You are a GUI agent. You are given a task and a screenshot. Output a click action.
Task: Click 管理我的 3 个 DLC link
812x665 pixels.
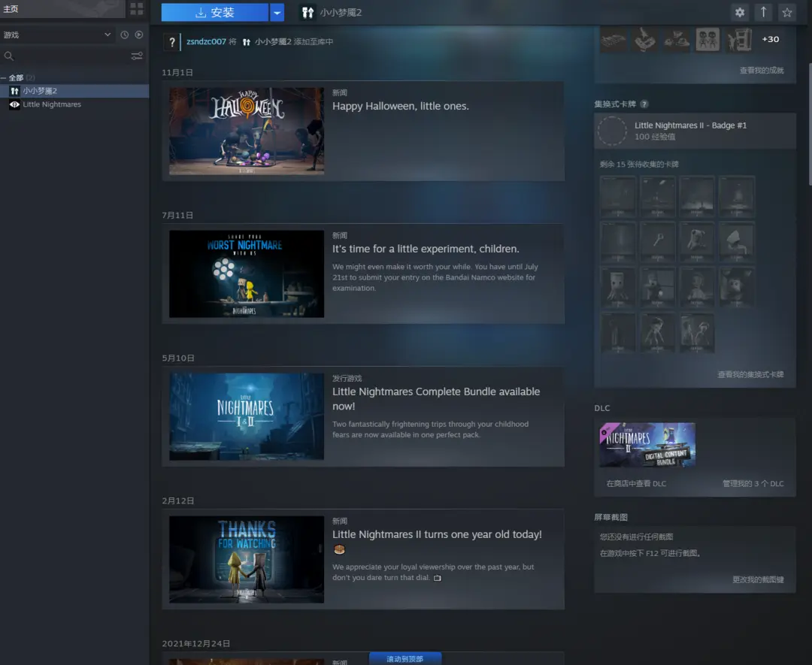tap(753, 483)
